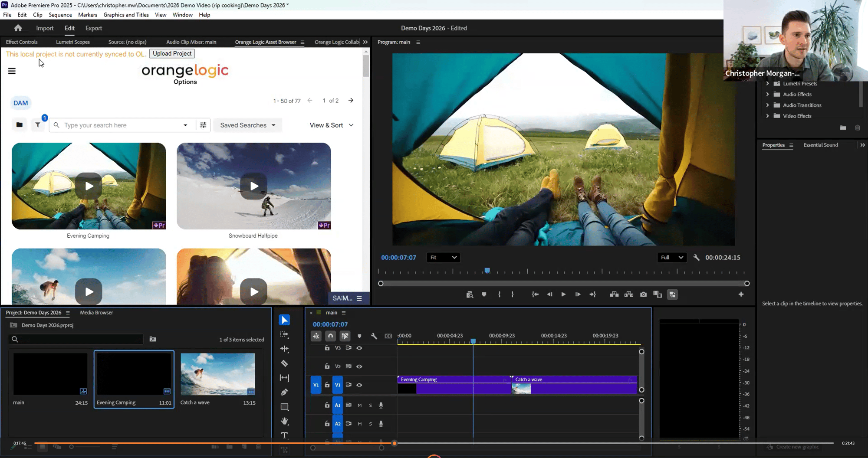The height and width of the screenshot is (458, 868).
Task: Mute the A1 audio track
Action: (x=359, y=406)
